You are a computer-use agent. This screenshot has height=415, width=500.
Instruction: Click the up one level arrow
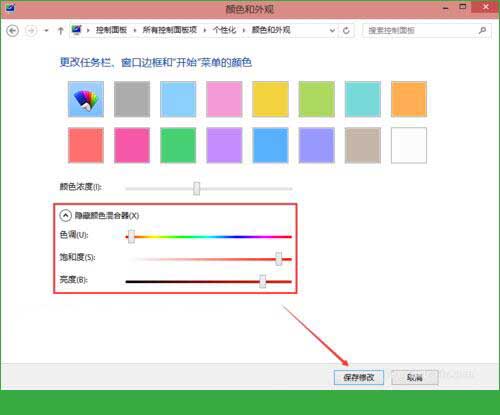point(60,31)
